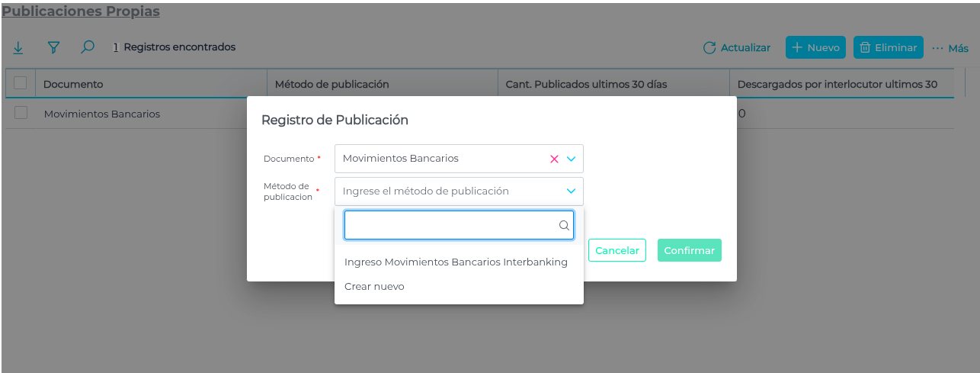Toggle the select-all checkbox in table header
Image resolution: width=980 pixels, height=373 pixels.
coord(21,83)
